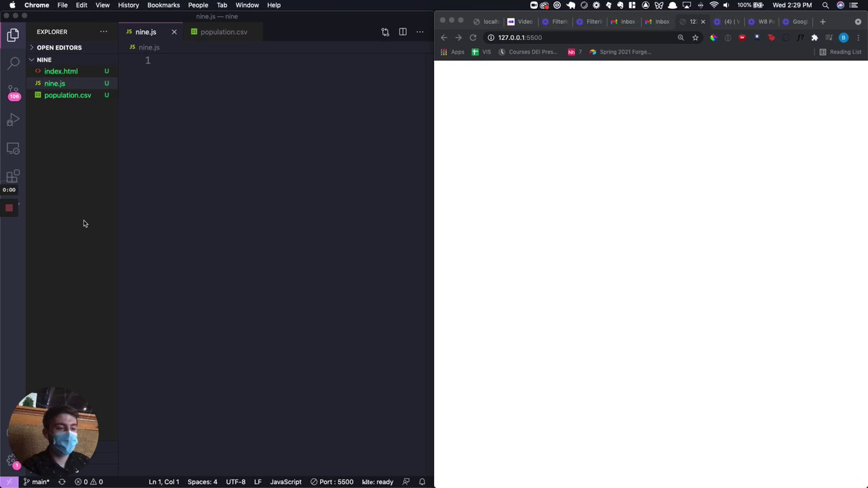Image resolution: width=868 pixels, height=488 pixels.
Task: Open Explorer panel more actions ellipsis
Action: (104, 32)
